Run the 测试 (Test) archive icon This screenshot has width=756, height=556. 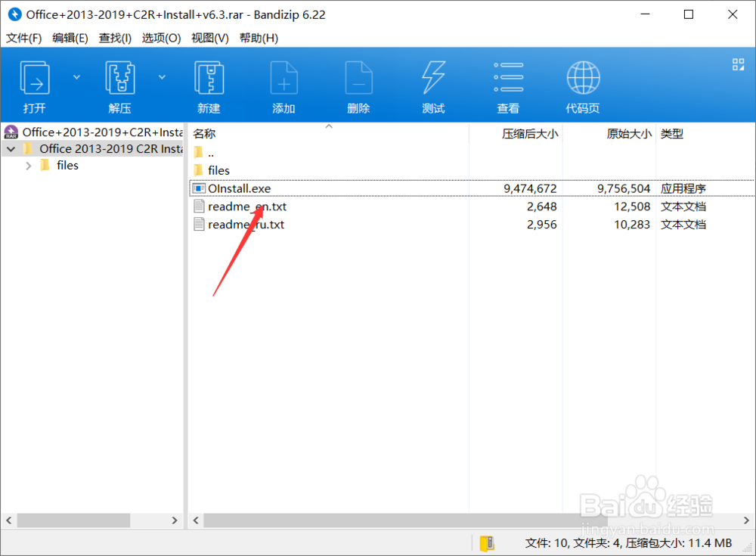[x=433, y=77]
